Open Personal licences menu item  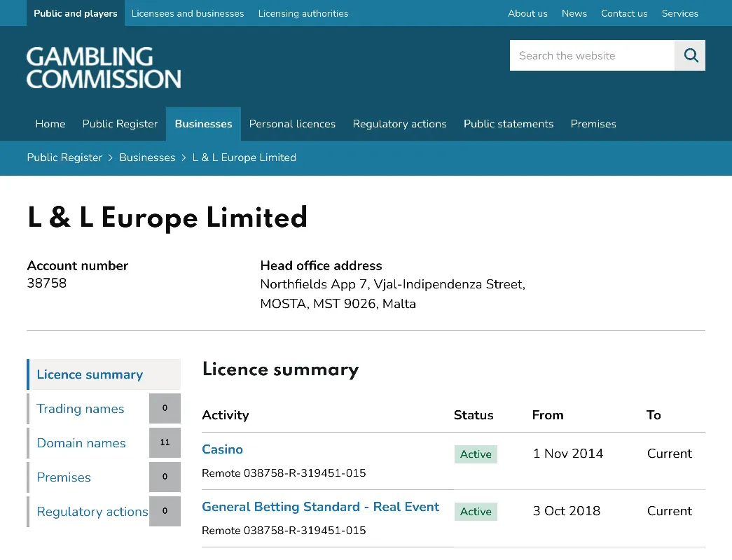coord(292,124)
